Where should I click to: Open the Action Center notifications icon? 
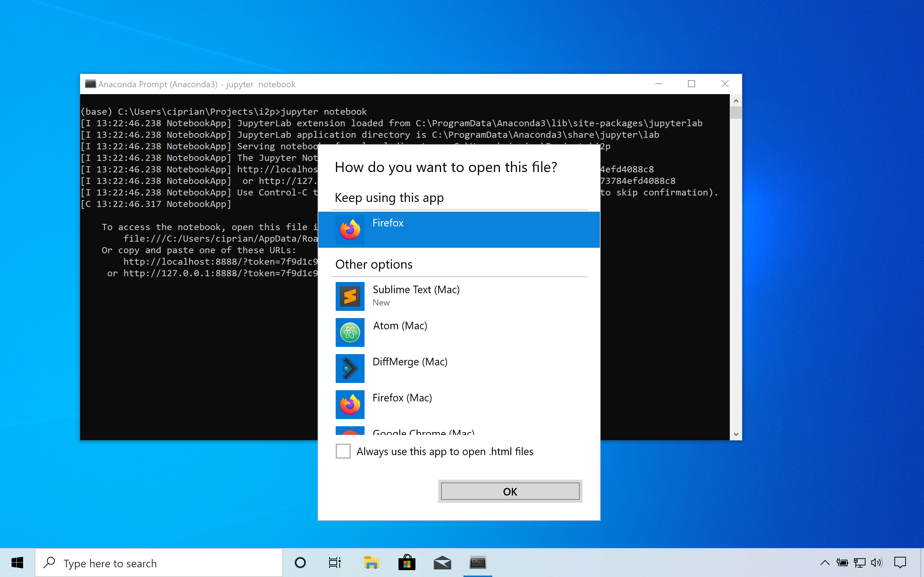pos(900,563)
